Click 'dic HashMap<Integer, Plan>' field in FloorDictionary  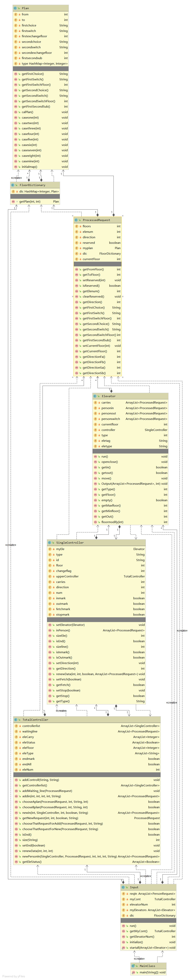(35, 191)
